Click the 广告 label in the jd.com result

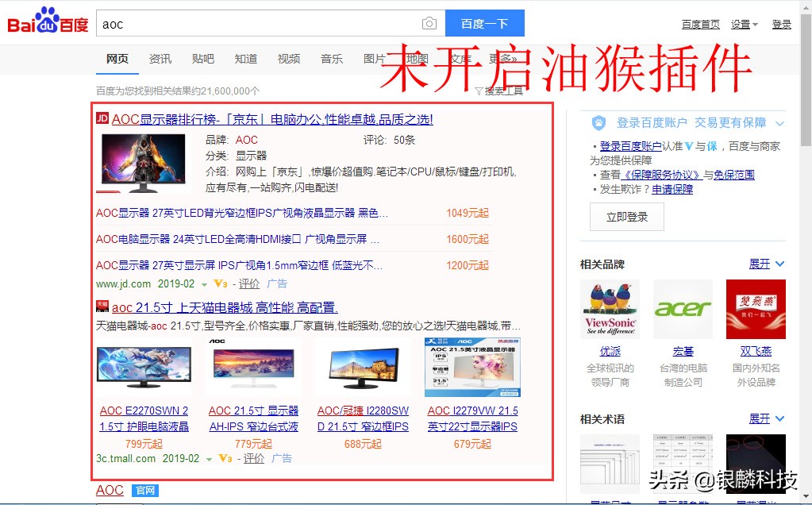[277, 283]
